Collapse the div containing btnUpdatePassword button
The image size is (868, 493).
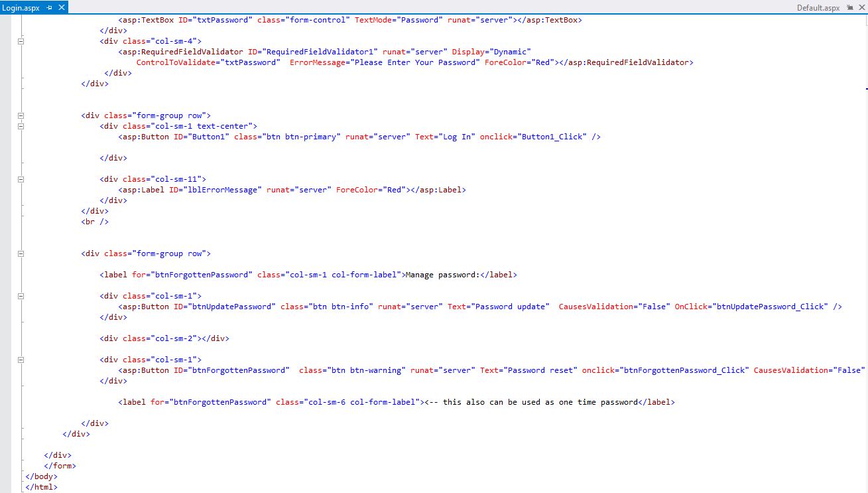point(21,296)
